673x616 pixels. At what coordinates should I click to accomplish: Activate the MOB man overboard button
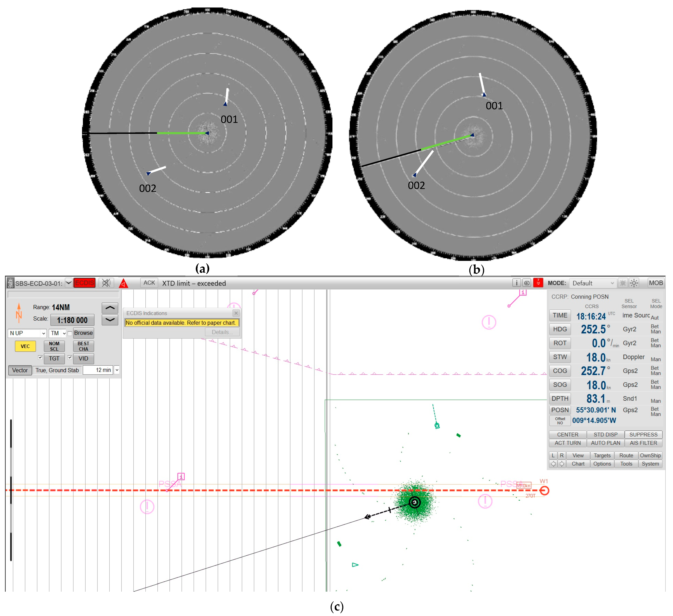pyautogui.click(x=656, y=283)
